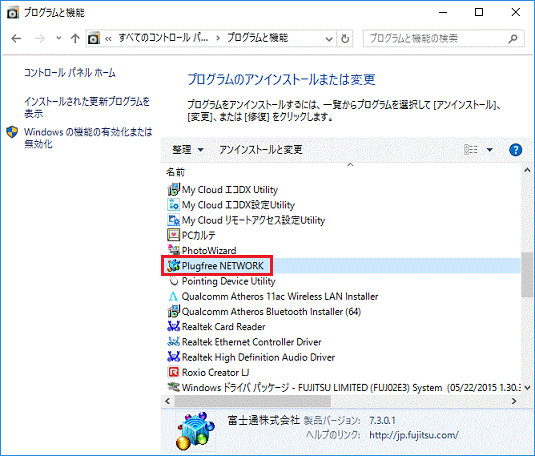
Task: Select My Cloud エコDX設定Utility text
Action: [x=238, y=205]
